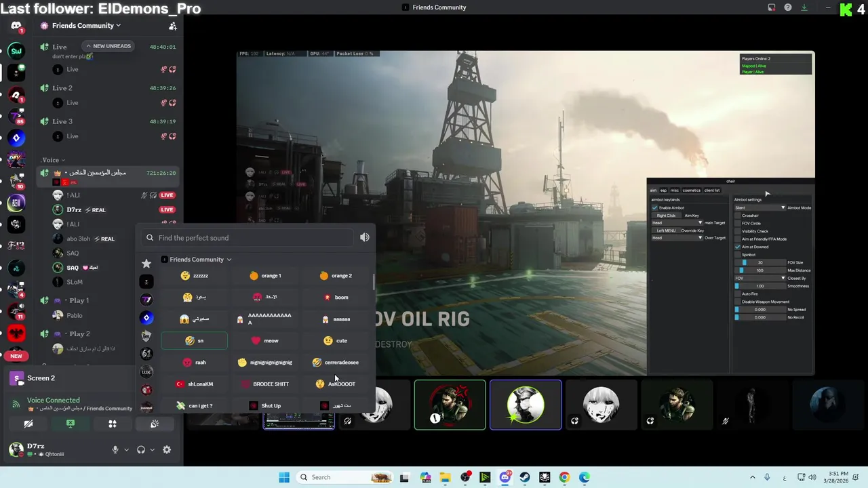
Task: Switch to the misc tab
Action: point(675,190)
